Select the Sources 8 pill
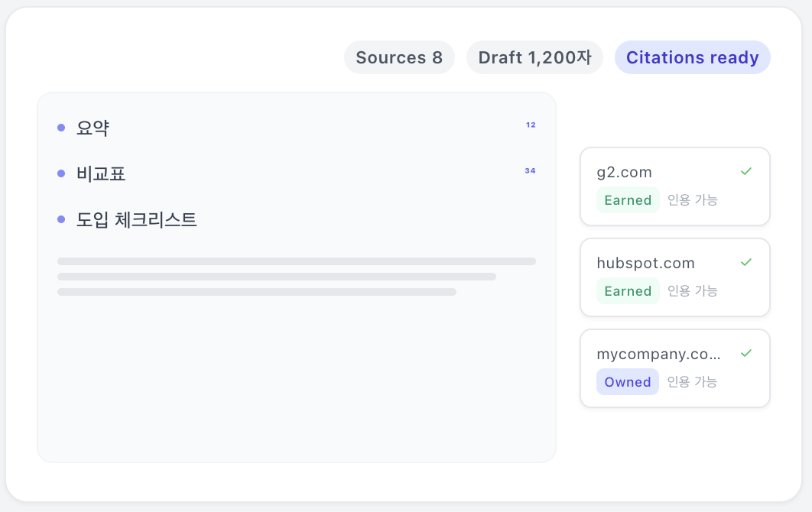 pyautogui.click(x=399, y=58)
